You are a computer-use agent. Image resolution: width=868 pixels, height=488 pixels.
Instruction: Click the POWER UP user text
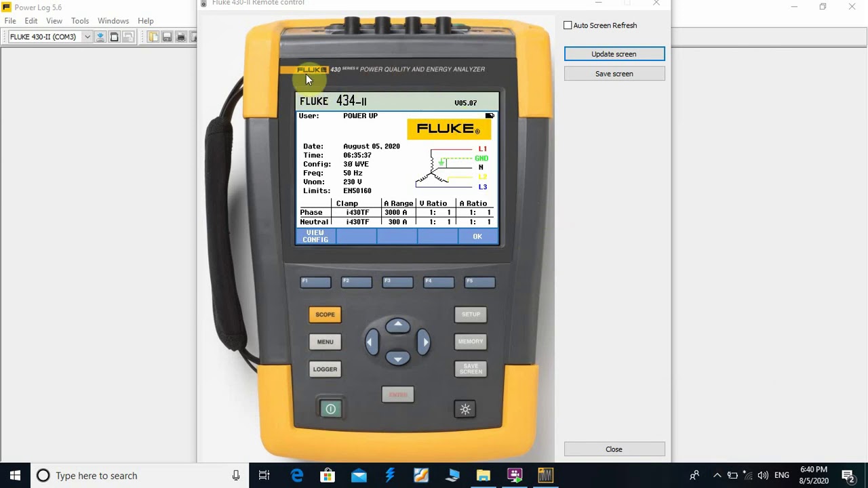[x=360, y=116]
